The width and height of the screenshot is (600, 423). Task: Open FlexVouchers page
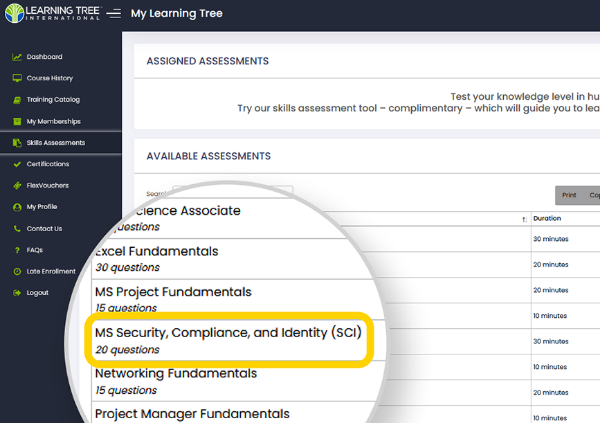click(47, 185)
